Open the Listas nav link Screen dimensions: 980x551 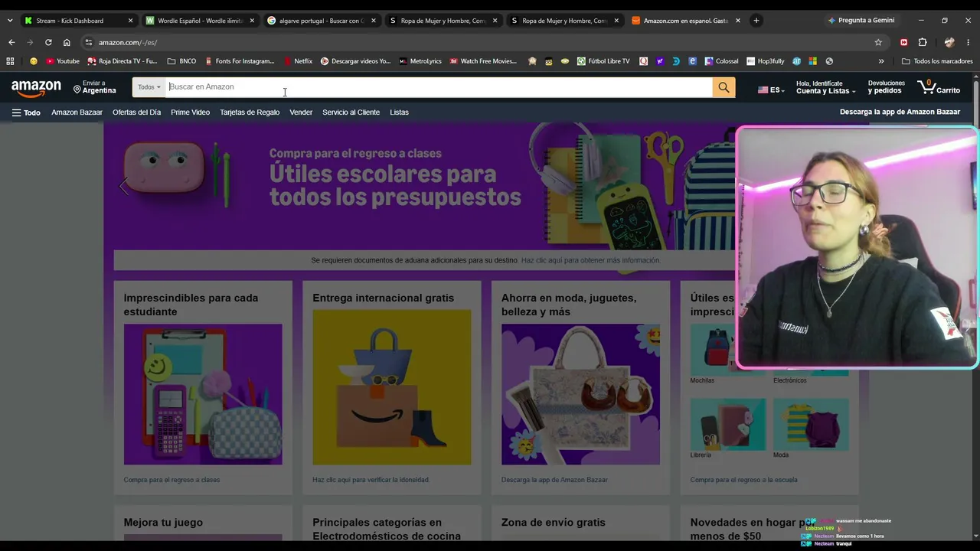(x=399, y=112)
